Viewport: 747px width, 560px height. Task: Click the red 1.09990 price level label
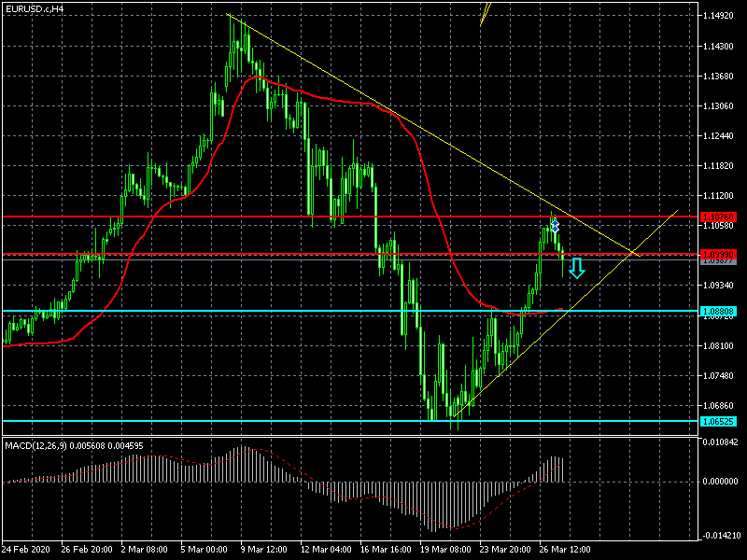[718, 255]
